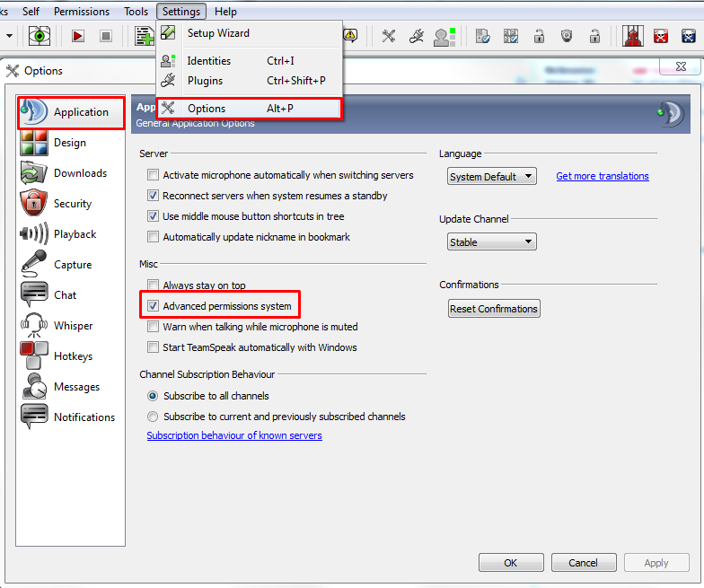This screenshot has height=588, width=704.
Task: Open the Language System Default dropdown
Action: pyautogui.click(x=492, y=176)
